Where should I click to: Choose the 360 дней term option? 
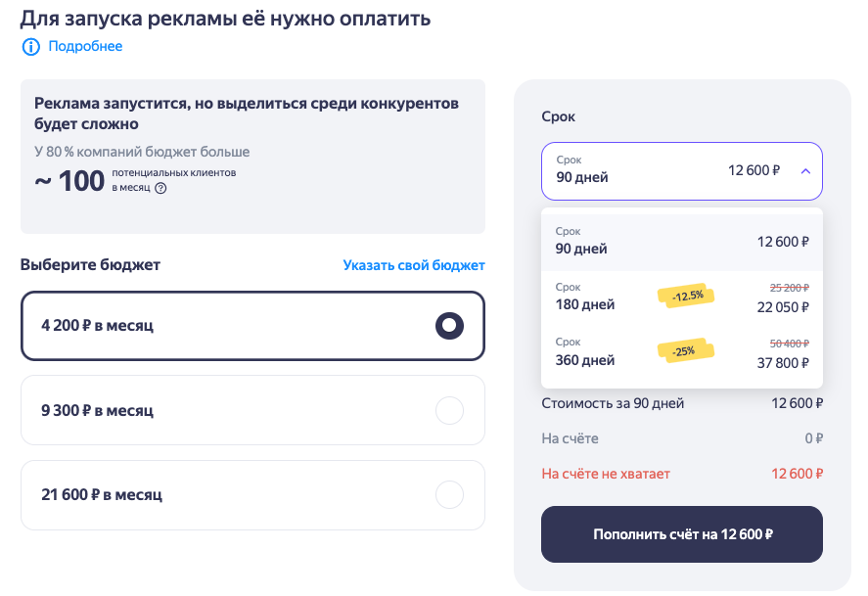[681, 353]
